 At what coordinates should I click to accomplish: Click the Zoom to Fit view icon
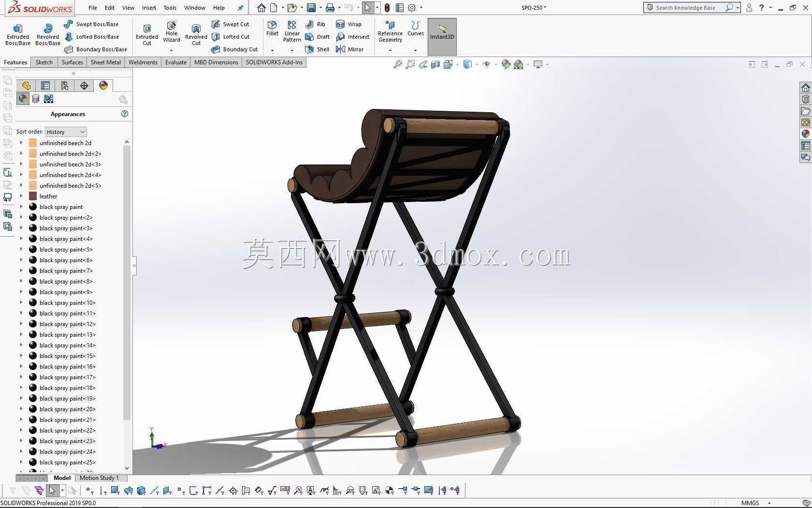pyautogui.click(x=397, y=64)
